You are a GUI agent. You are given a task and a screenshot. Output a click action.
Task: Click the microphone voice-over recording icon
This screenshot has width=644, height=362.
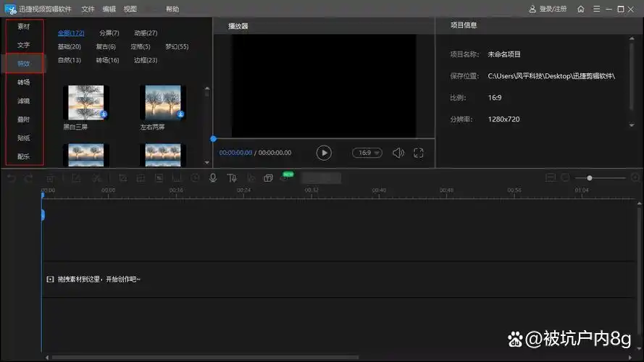[x=213, y=178]
